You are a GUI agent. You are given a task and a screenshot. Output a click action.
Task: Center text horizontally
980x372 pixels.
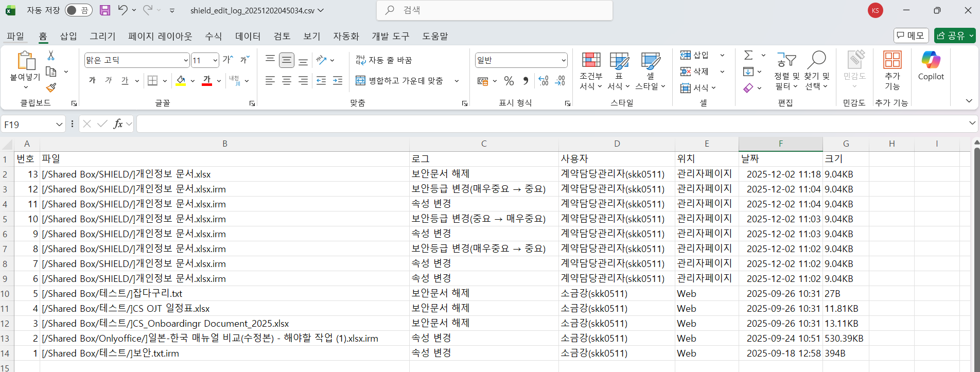click(287, 80)
